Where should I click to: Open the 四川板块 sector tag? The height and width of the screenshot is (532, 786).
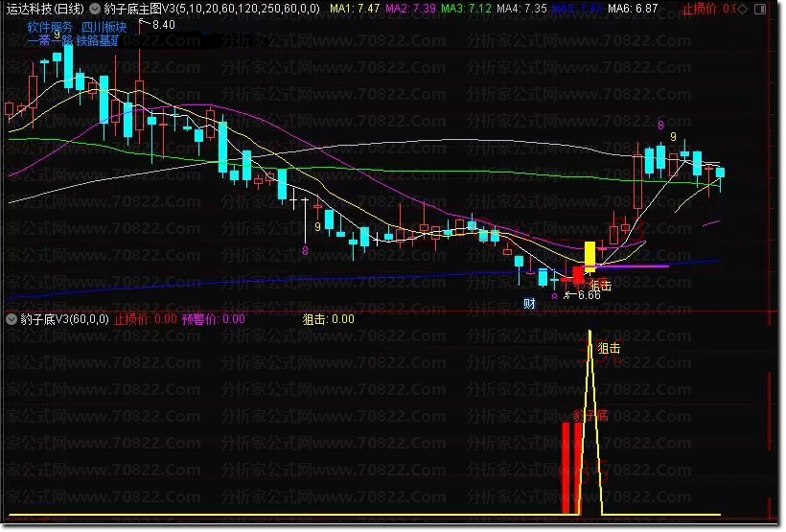click(104, 27)
